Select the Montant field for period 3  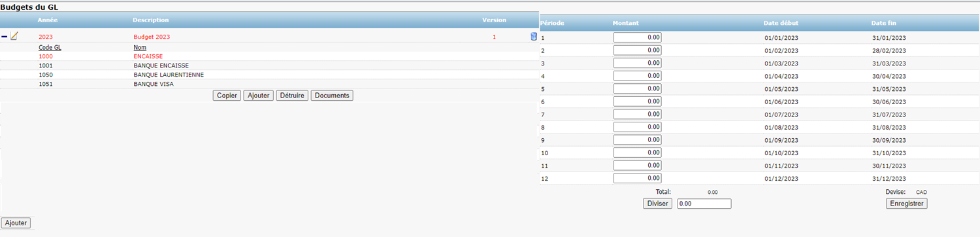click(638, 63)
